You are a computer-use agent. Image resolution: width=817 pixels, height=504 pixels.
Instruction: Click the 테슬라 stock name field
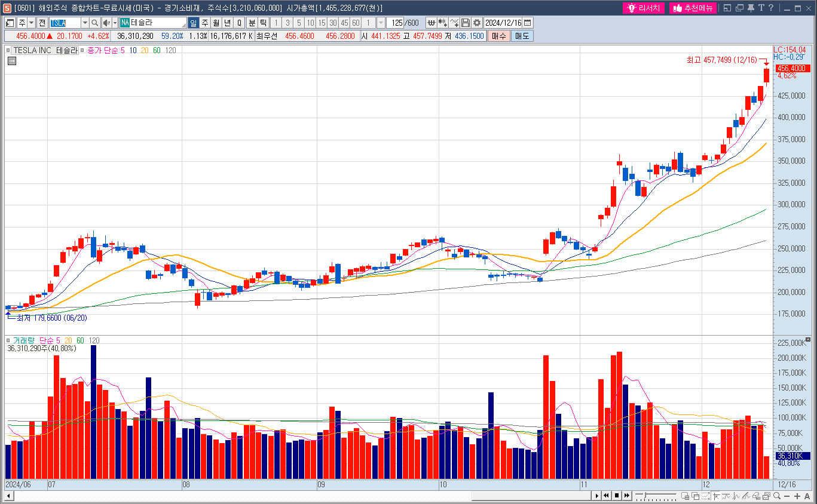tap(154, 23)
